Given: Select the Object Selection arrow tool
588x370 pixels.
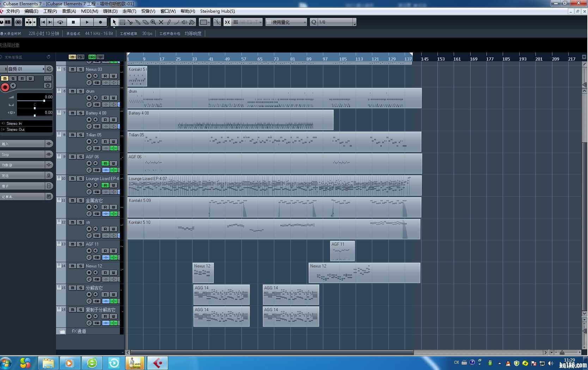Looking at the screenshot, I should pos(114,22).
